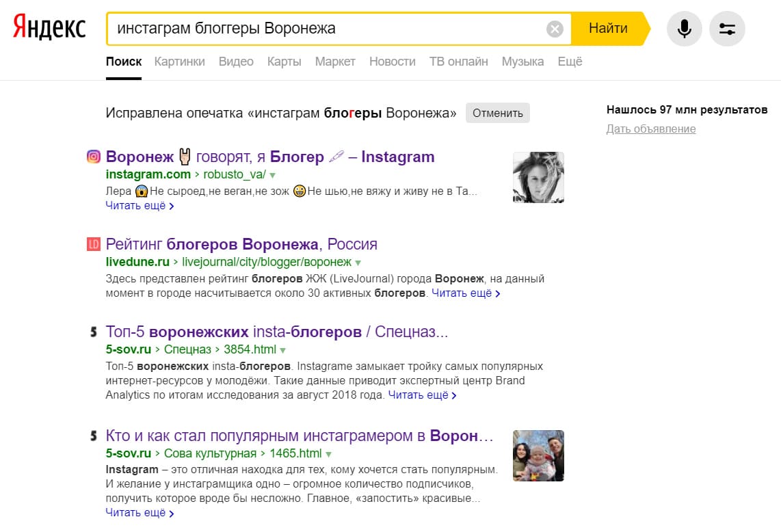
Task: Cancel typo correction with Отменить button
Action: (x=498, y=113)
